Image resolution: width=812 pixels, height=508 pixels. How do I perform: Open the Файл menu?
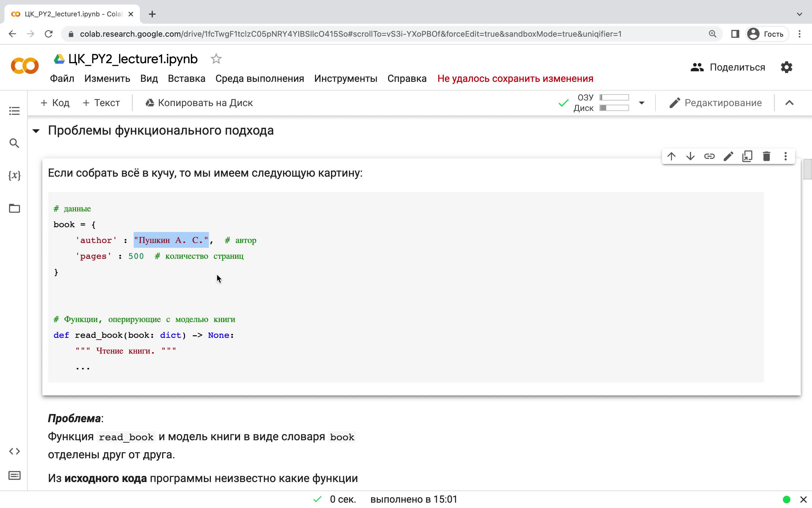pos(62,79)
